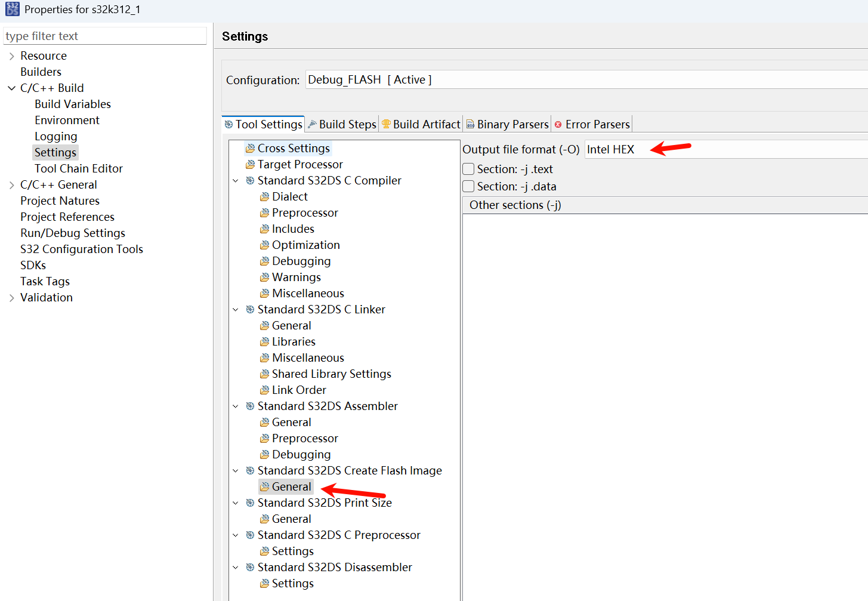Collapse the Standard S32DS C Compiler node

click(236, 180)
